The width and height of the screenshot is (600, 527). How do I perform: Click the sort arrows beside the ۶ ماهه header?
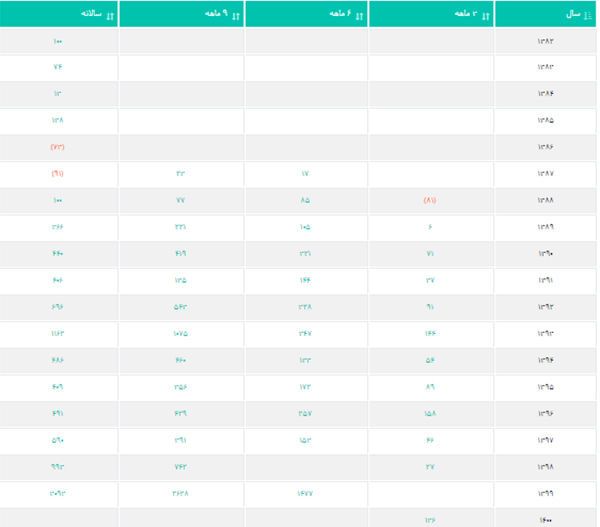359,15
